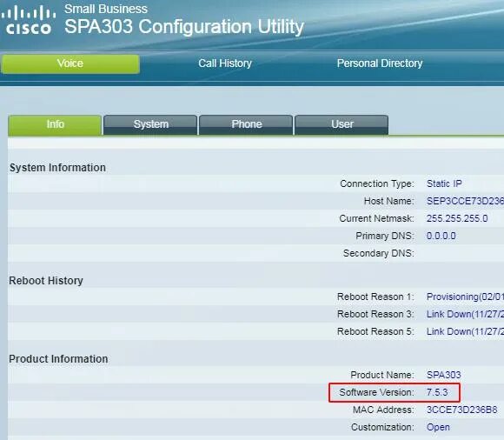
Task: Click the Software Version value 7.5.3
Action: coord(437,392)
